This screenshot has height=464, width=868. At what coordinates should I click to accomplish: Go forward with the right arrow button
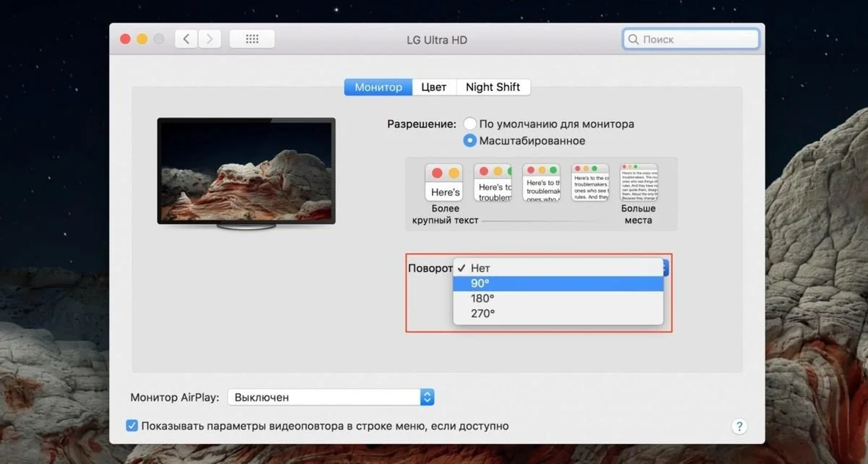[210, 39]
